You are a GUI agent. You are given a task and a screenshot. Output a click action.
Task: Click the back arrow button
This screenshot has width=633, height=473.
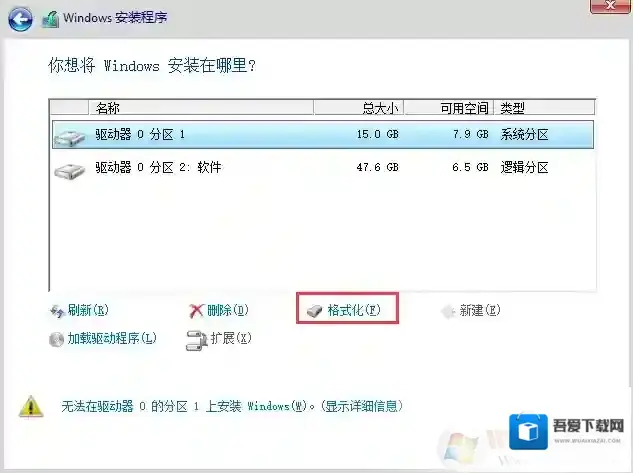[21, 18]
